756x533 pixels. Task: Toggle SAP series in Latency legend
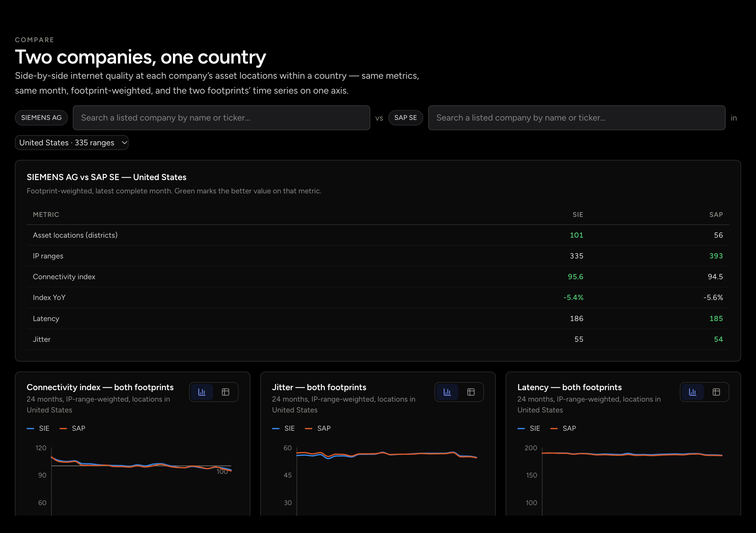[x=563, y=428]
